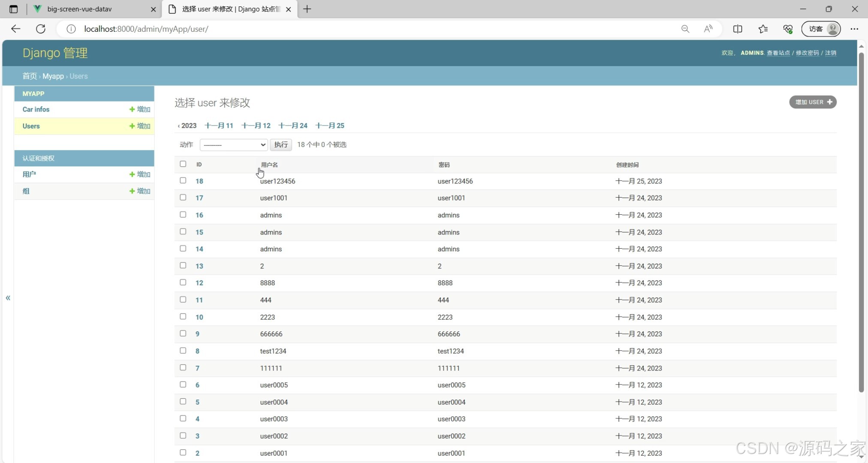This screenshot has width=868, height=463.
Task: Click the plus 增加 next to Car infos
Action: point(140,109)
